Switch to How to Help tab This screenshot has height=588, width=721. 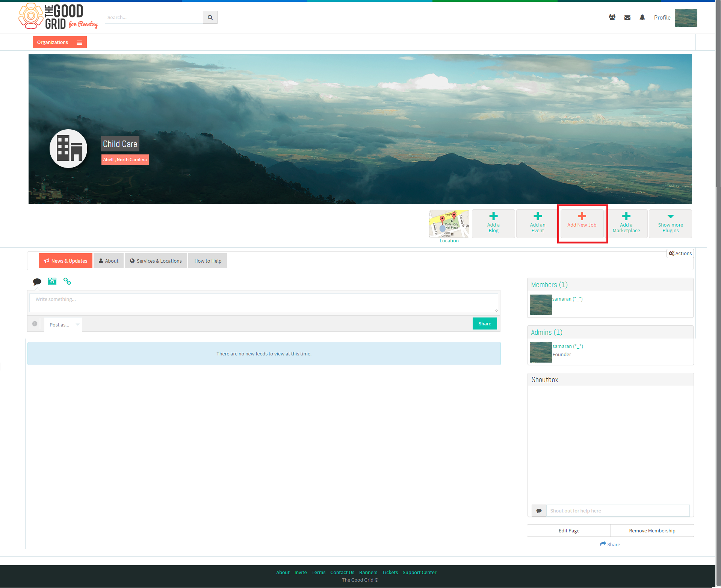208,261
